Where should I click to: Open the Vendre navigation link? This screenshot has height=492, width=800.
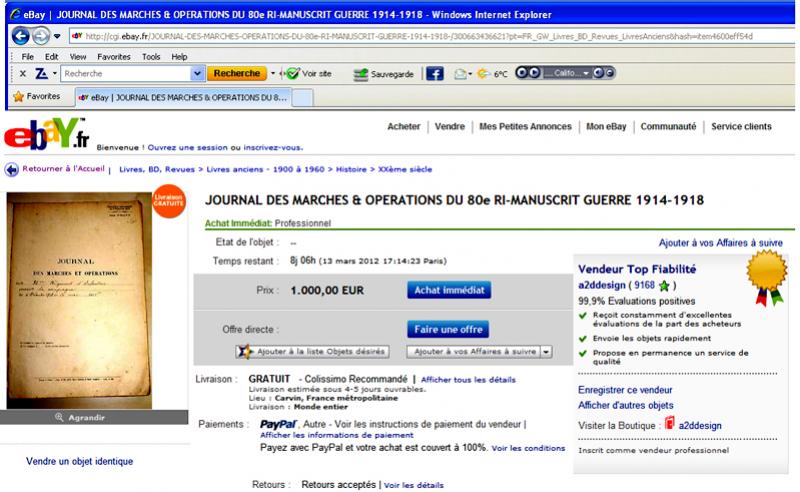(449, 127)
